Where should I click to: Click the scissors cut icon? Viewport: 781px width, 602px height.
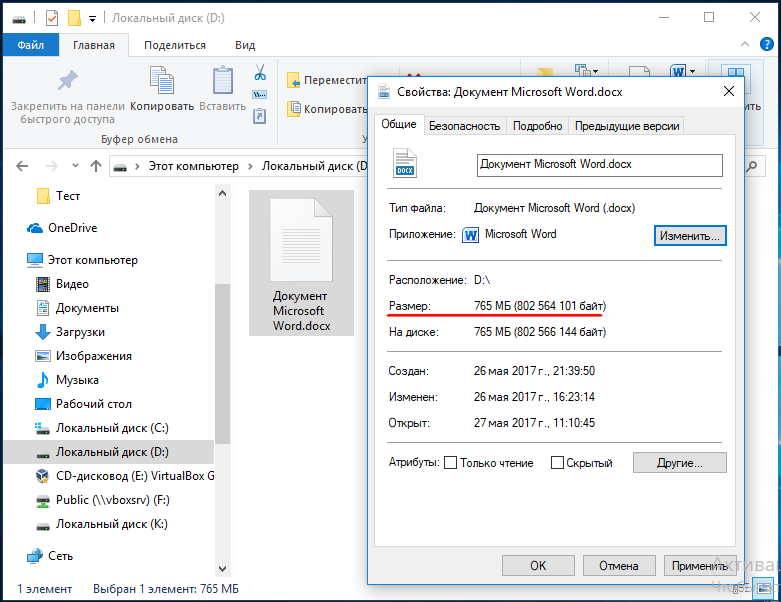[260, 72]
